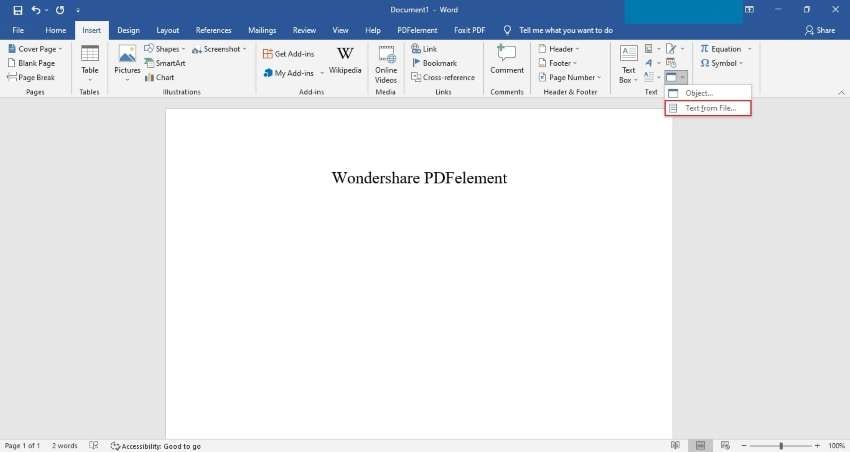
Task: Open Get Add-ins store
Action: pyautogui.click(x=288, y=54)
